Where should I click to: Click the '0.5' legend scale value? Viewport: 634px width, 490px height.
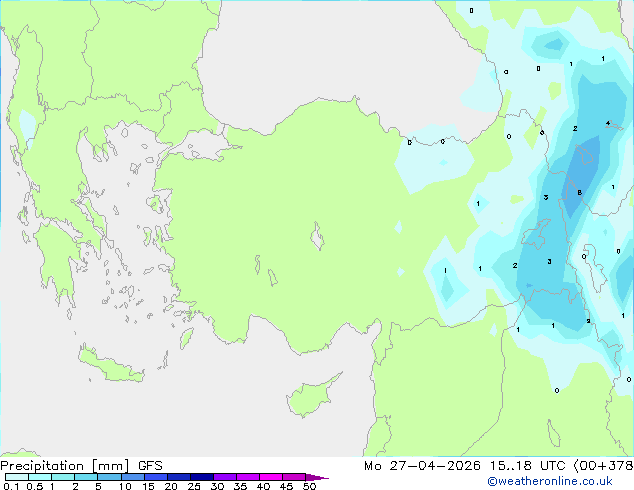click(x=35, y=486)
